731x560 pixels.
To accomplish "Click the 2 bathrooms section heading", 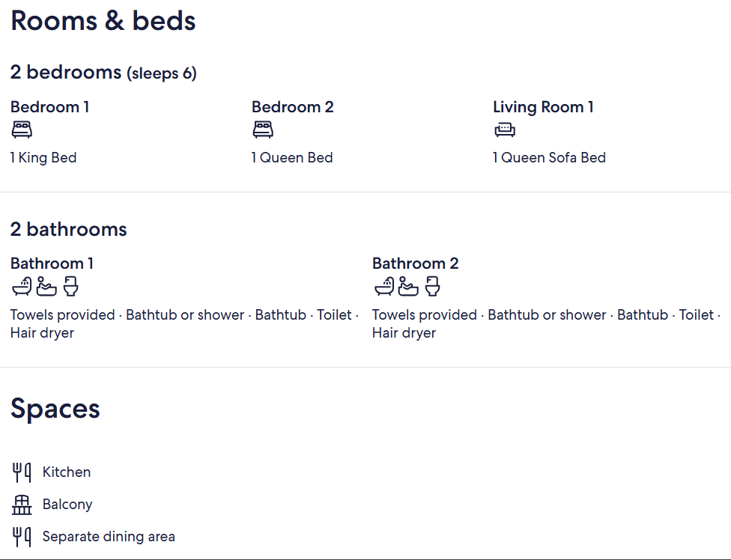I will pos(69,229).
